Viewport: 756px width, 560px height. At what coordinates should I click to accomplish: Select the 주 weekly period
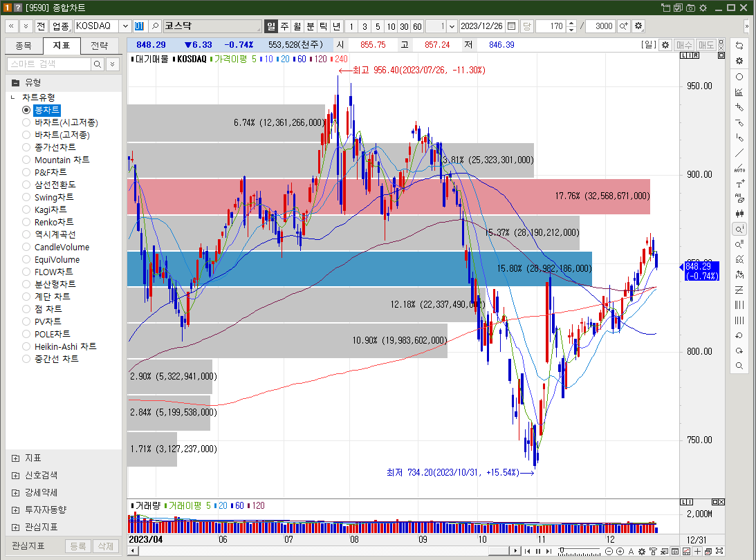pyautogui.click(x=284, y=26)
